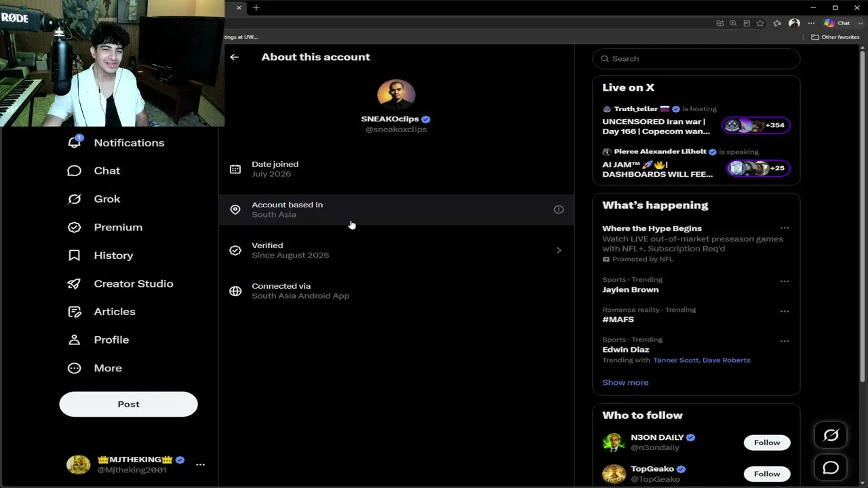Open more options for Jaylen Brown trend

(x=785, y=281)
